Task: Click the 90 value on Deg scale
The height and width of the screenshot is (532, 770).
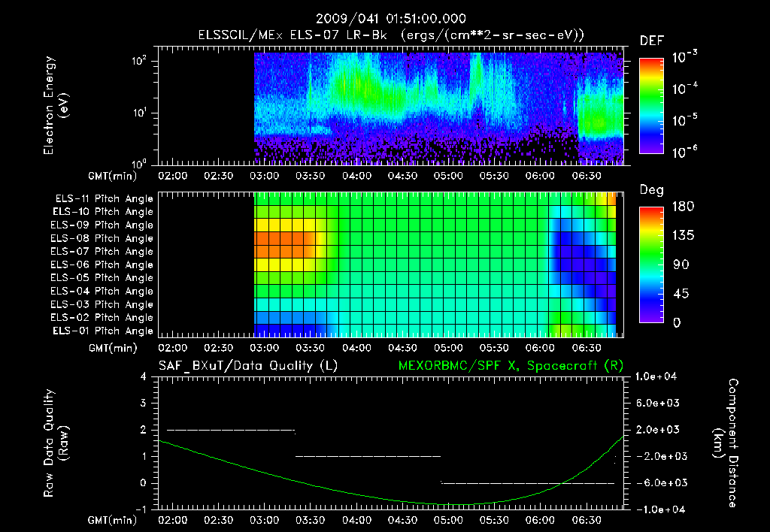Action: pyautogui.click(x=681, y=265)
